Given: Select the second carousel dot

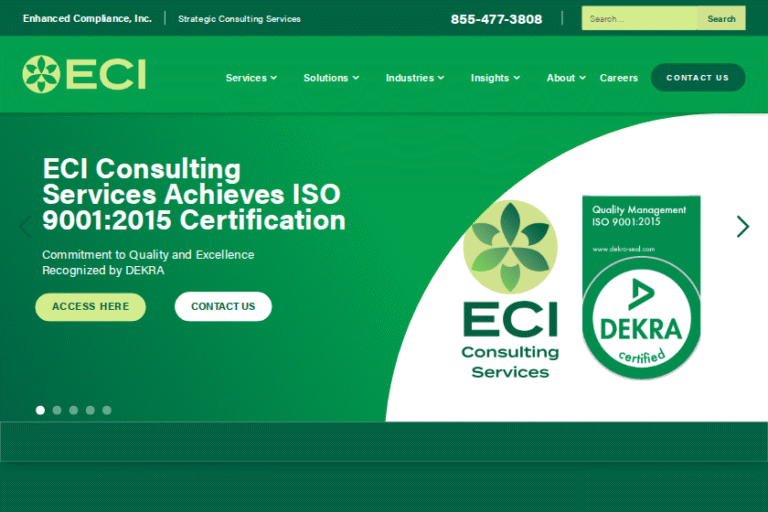Looking at the screenshot, I should (57, 410).
